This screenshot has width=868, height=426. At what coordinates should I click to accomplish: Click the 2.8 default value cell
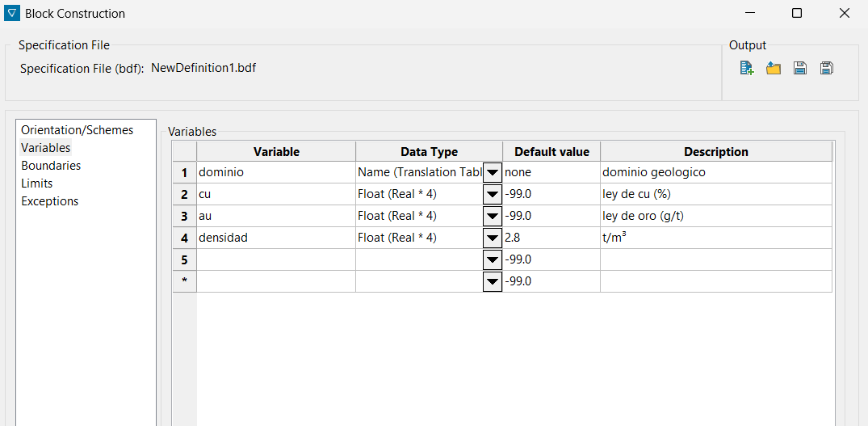[x=551, y=238]
